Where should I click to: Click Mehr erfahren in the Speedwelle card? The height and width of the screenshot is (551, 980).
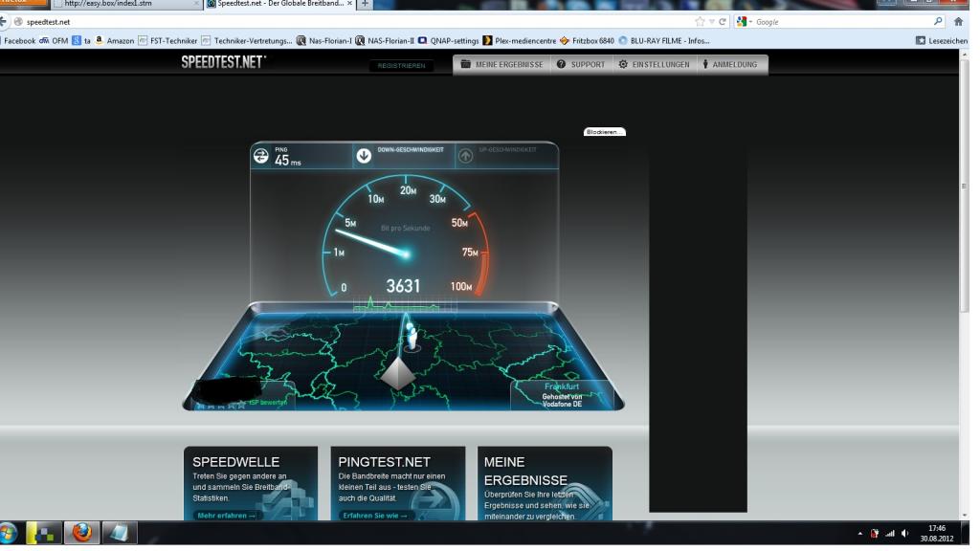(226, 516)
